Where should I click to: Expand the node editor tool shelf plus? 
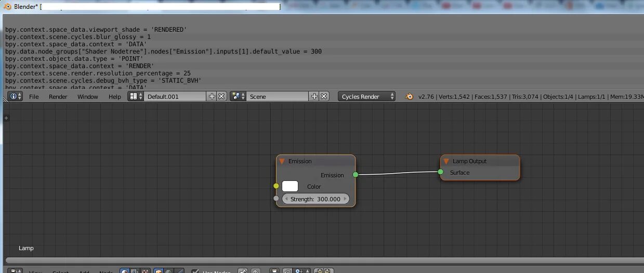[x=6, y=118]
